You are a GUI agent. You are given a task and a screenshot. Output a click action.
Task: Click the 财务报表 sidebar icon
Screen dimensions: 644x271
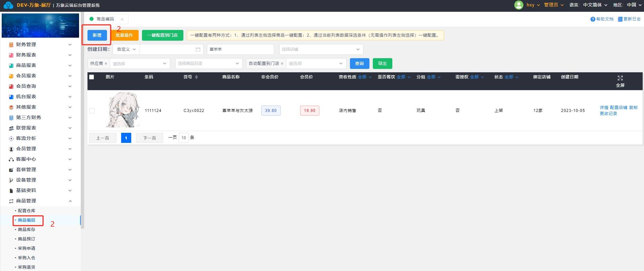coord(11,55)
